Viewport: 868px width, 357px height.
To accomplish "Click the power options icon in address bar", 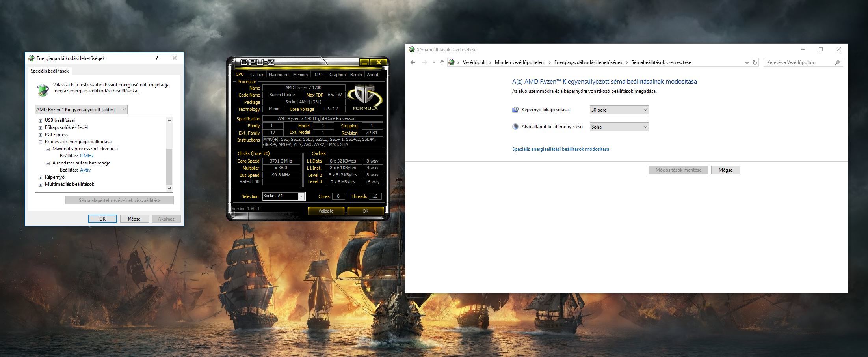I will click(x=452, y=62).
